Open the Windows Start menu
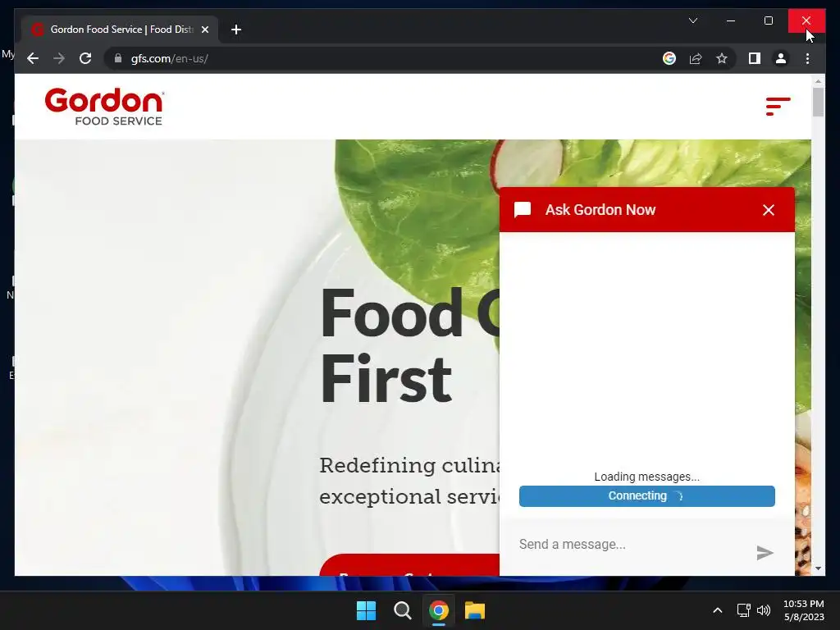 tap(367, 610)
